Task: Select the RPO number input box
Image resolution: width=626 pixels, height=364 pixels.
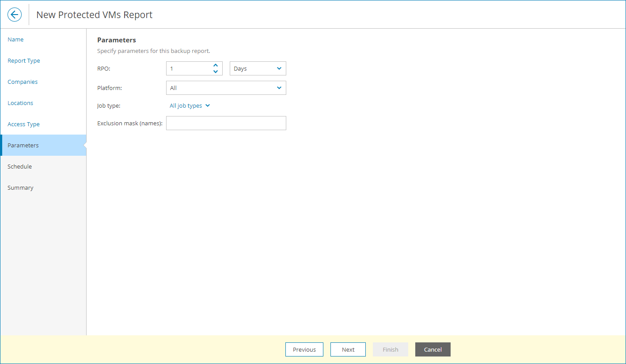Action: (x=190, y=68)
